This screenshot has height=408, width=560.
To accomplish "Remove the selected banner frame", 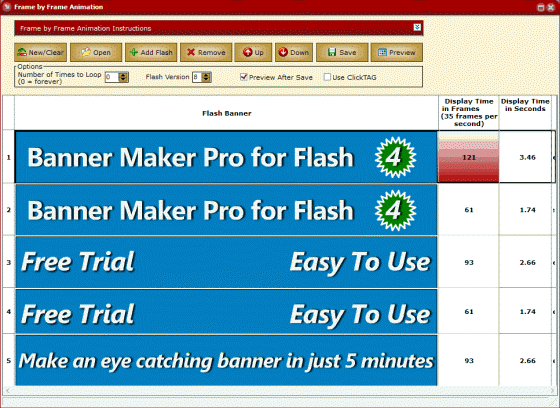I will [x=206, y=53].
